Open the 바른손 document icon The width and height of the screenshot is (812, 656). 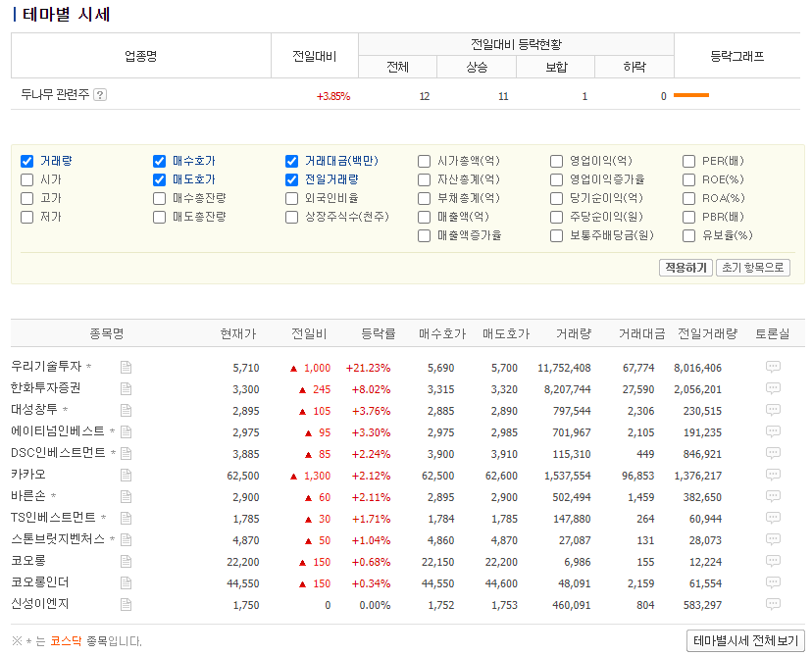click(126, 497)
